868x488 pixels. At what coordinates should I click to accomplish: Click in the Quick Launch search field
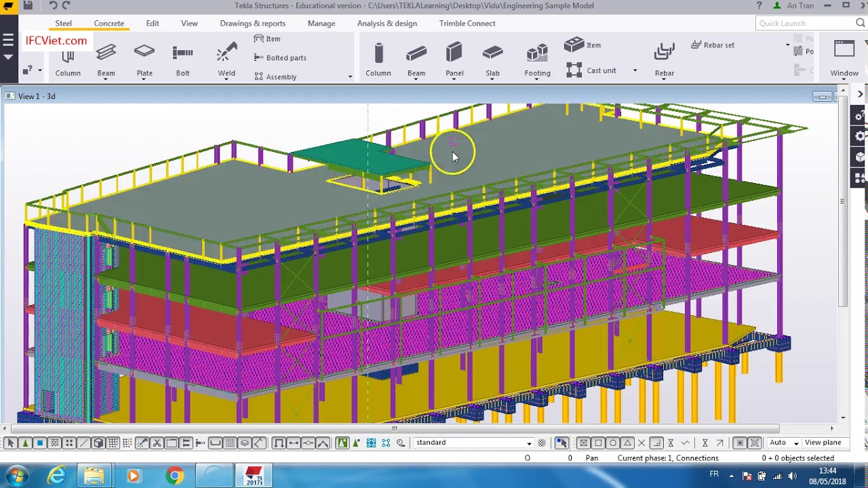point(804,23)
